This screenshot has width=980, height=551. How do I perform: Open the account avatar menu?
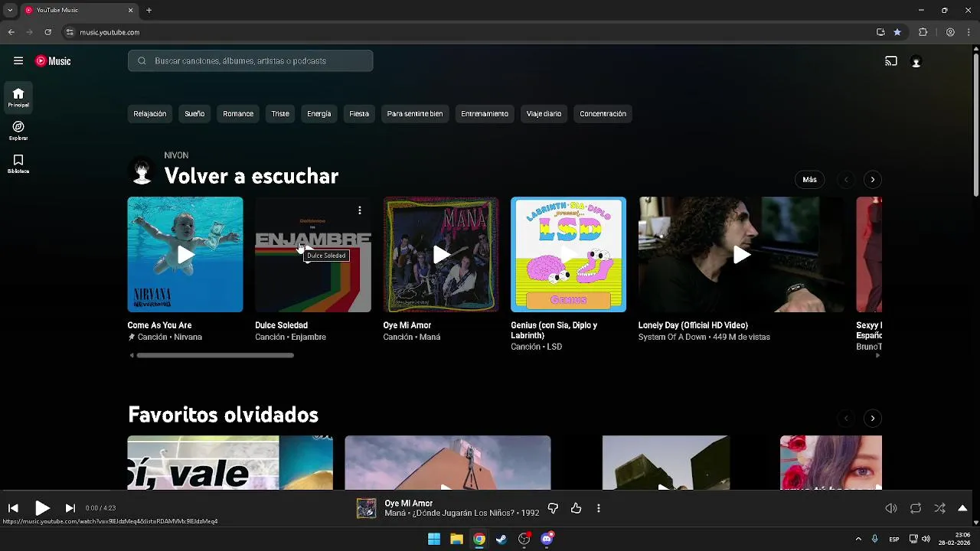point(916,62)
